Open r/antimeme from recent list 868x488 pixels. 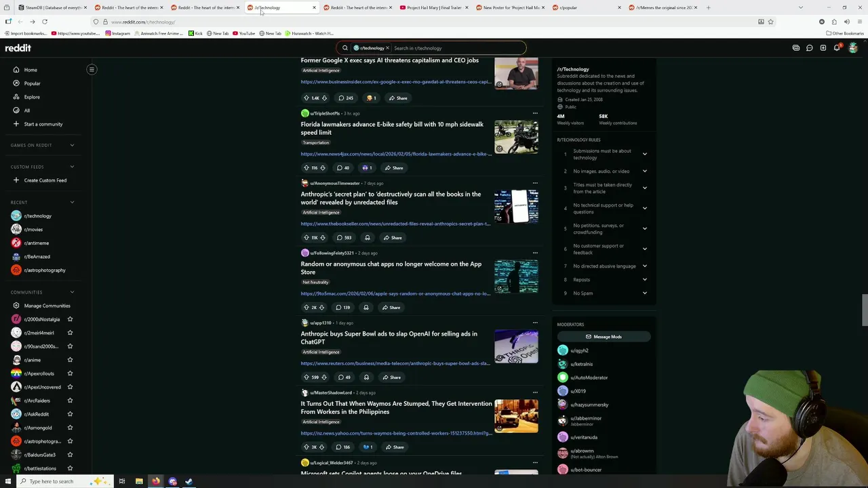(36, 243)
